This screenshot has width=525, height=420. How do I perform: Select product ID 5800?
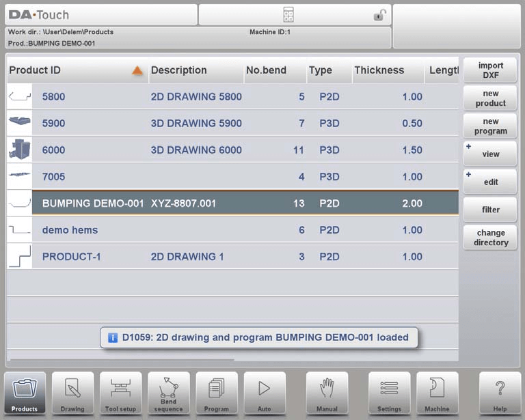point(53,97)
